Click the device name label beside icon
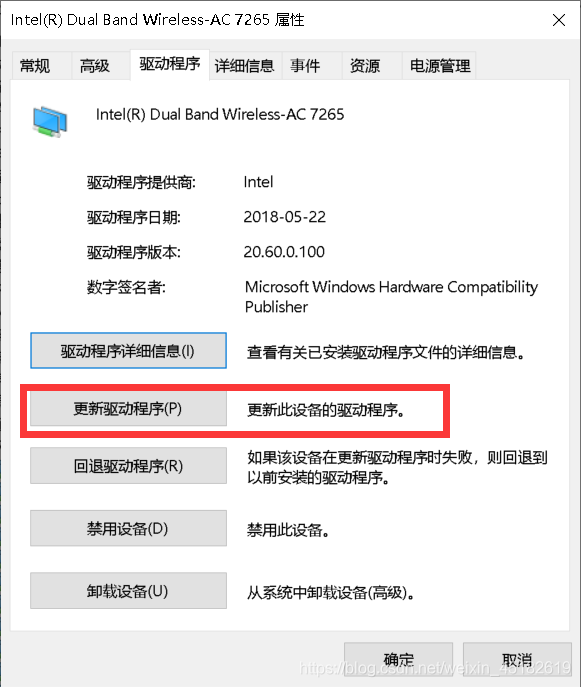This screenshot has width=581, height=687. (x=220, y=114)
